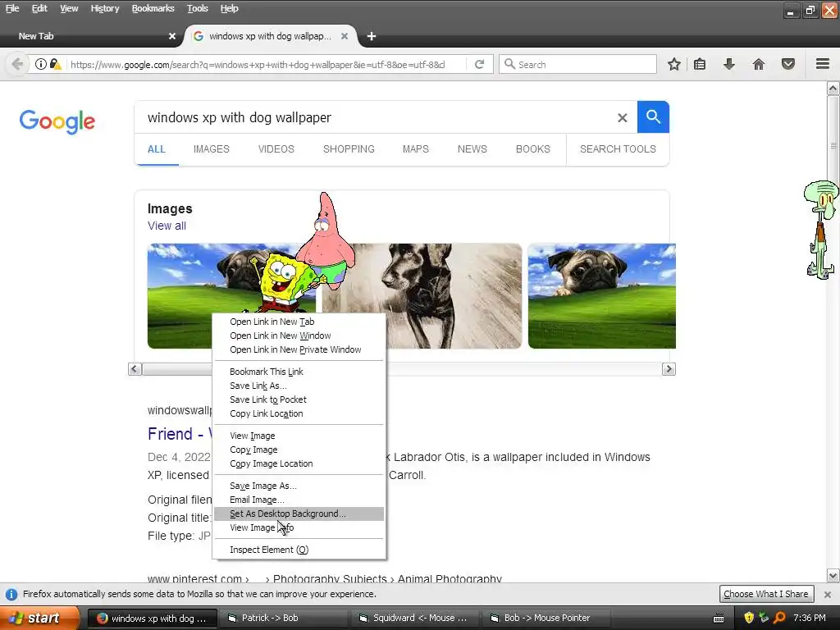This screenshot has height=630, width=840.
Task: Click the SpongeBob character
Action: click(284, 281)
